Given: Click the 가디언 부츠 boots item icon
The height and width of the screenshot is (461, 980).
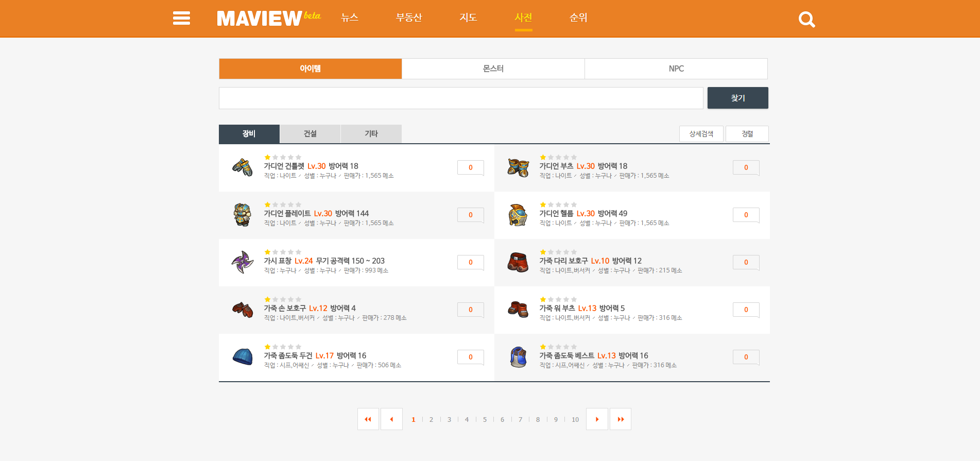Looking at the screenshot, I should click(518, 167).
